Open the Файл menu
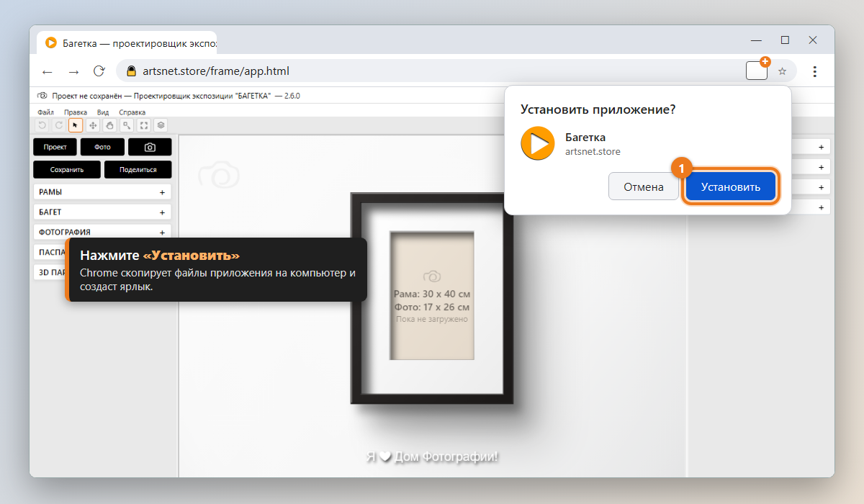The width and height of the screenshot is (864, 504). pyautogui.click(x=45, y=112)
